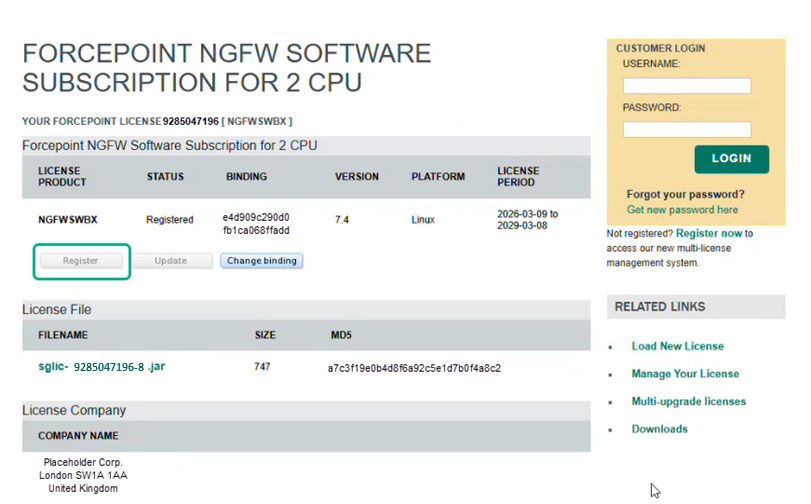Click the 'Forgot your password?' text
The image size is (811, 504).
686,194
